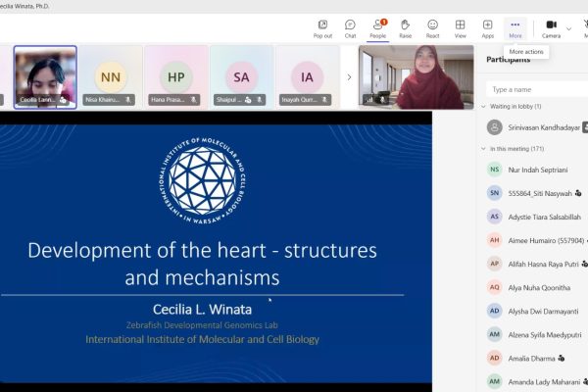Click the Pop out toolbar icon
Viewport: 588px width, 392px height.
coord(322,28)
